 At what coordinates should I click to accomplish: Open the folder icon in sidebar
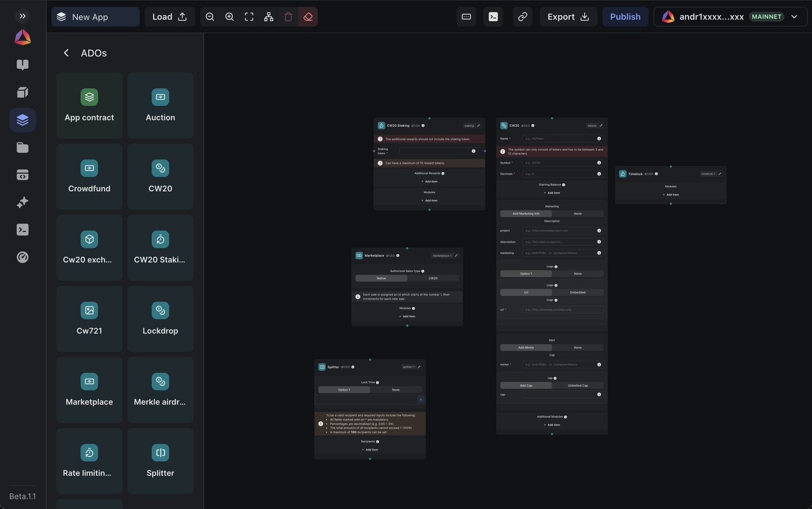pyautogui.click(x=22, y=147)
